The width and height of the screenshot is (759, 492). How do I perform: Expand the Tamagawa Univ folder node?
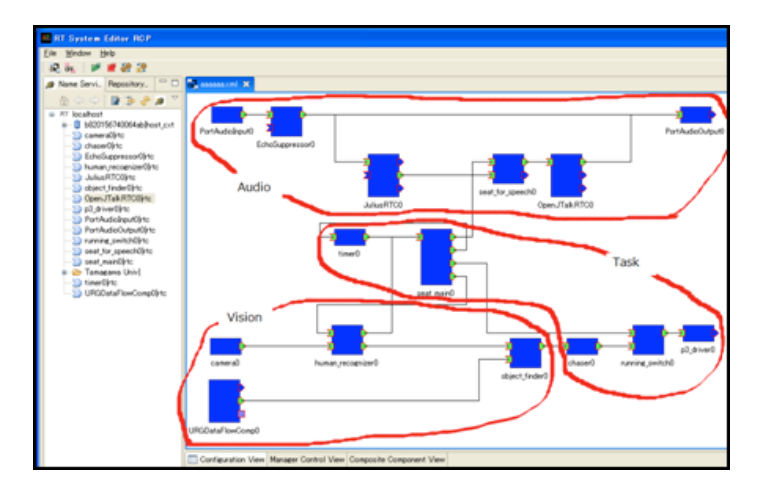tap(64, 273)
